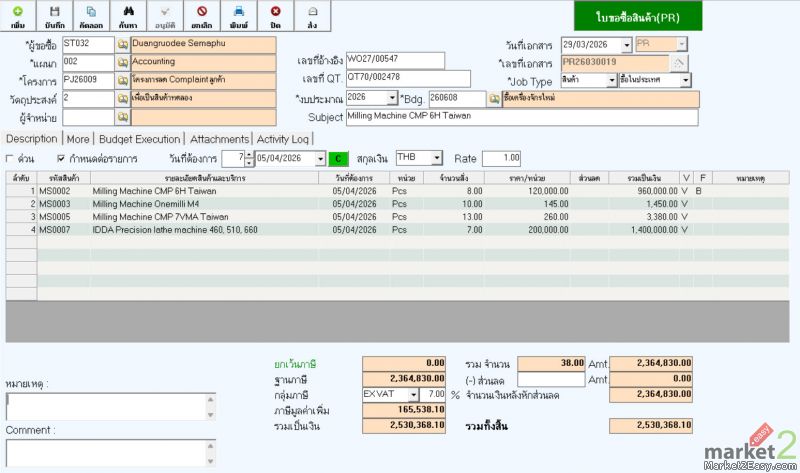The width and height of the screenshot is (800, 473).
Task: Toggle the urgent (ด่วน) checkbox
Action: tap(11, 159)
